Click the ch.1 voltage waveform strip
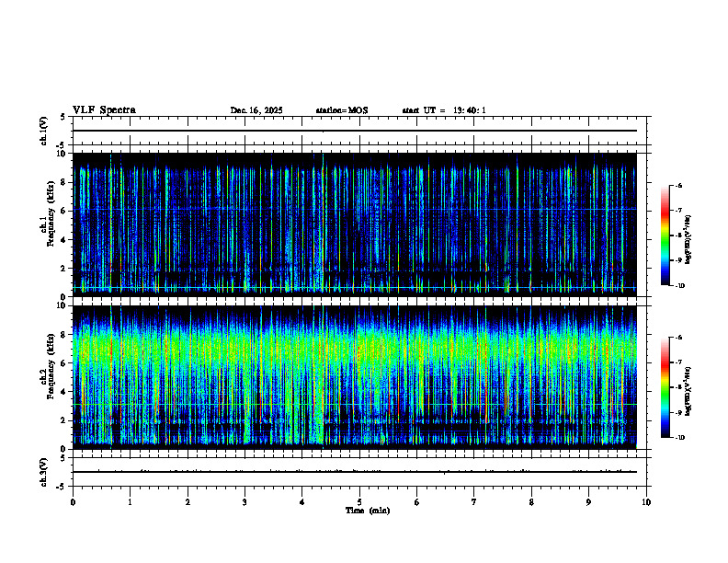 [x=359, y=131]
